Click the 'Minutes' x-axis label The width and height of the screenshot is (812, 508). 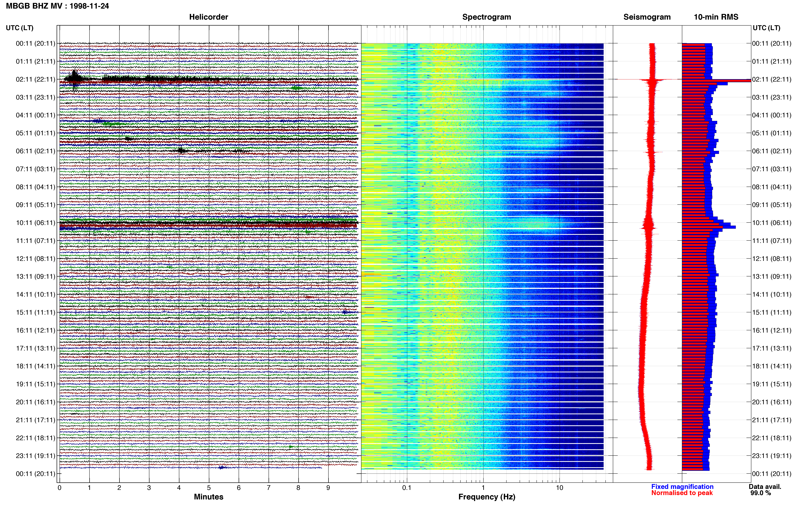tap(209, 497)
